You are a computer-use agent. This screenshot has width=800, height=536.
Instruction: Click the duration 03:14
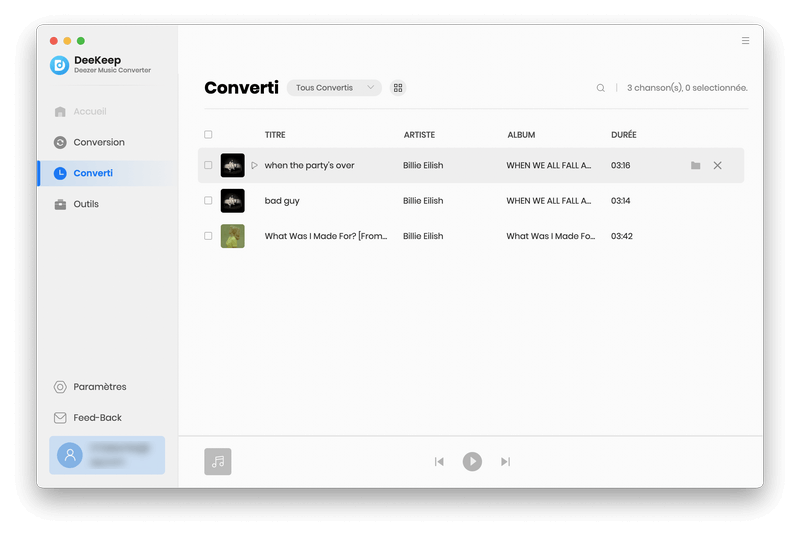[x=620, y=201]
